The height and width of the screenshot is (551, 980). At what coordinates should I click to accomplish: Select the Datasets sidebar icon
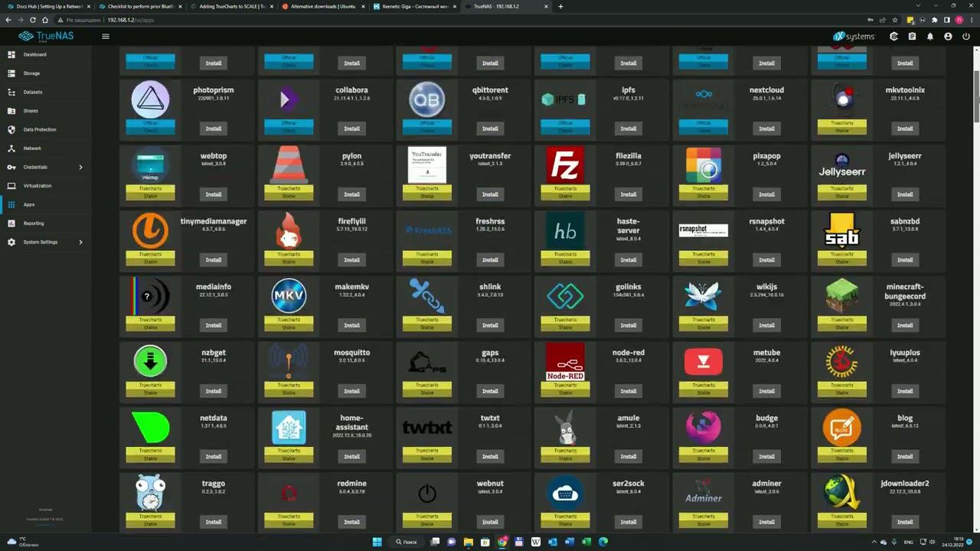(x=11, y=92)
